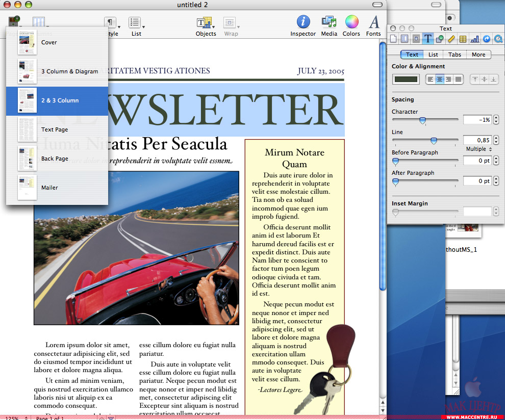This screenshot has height=420, width=505.
Task: Click the After Paragraph stepper
Action: (496, 181)
